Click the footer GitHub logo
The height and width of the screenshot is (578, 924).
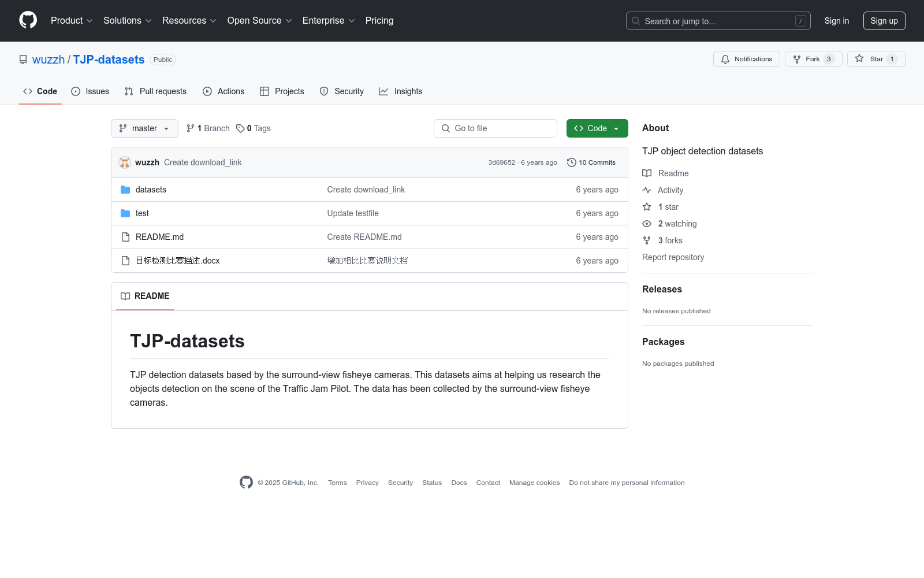tap(246, 483)
